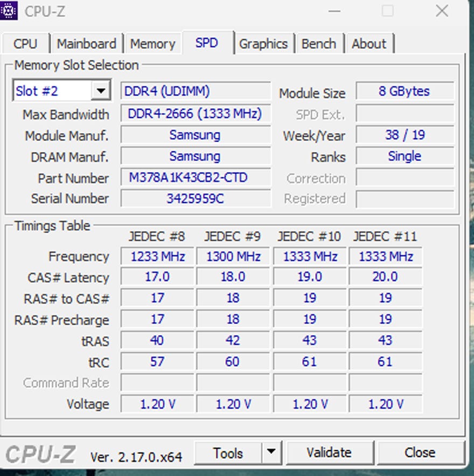Click CAS# Latency value 19.0
Image resolution: width=474 pixels, height=476 pixels.
[310, 277]
